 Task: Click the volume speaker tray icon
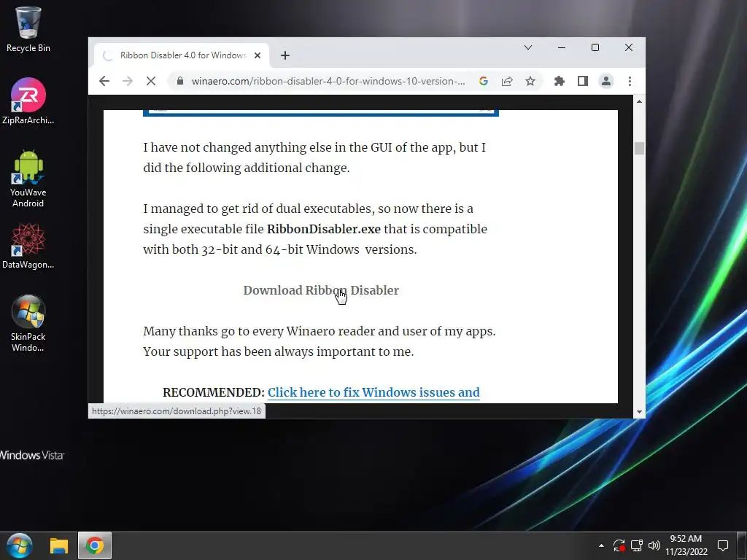[x=654, y=545]
